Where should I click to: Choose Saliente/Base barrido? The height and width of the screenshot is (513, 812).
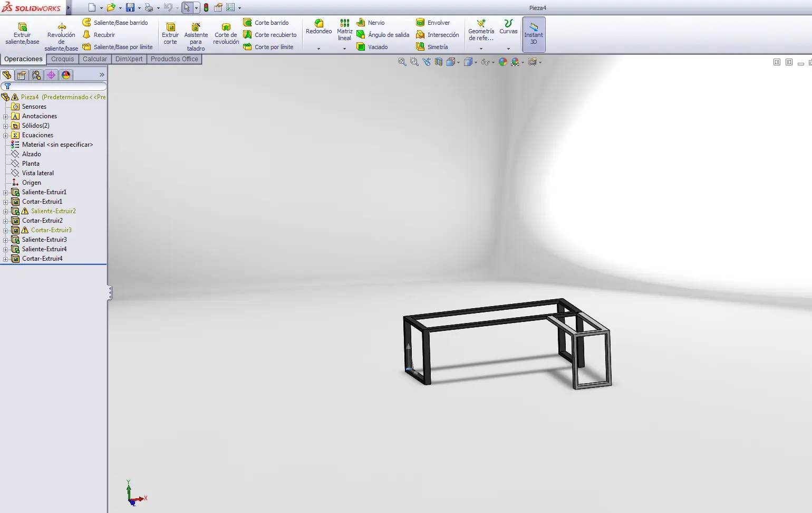click(115, 23)
